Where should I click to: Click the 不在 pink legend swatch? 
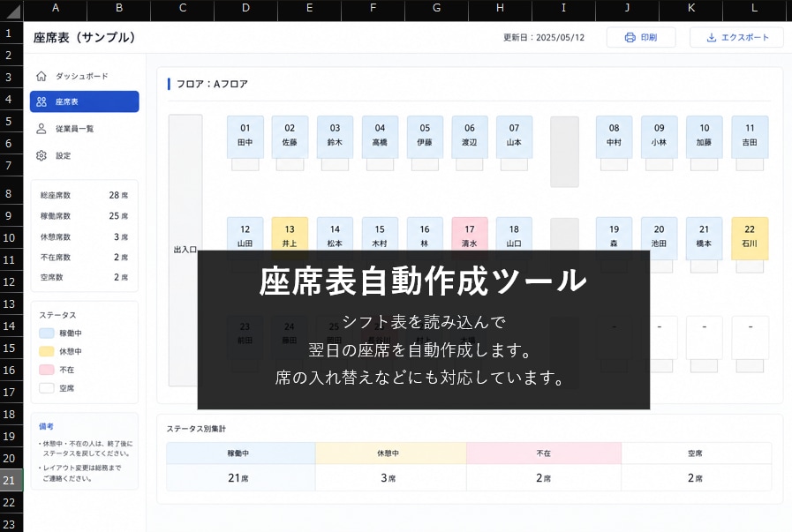point(47,370)
